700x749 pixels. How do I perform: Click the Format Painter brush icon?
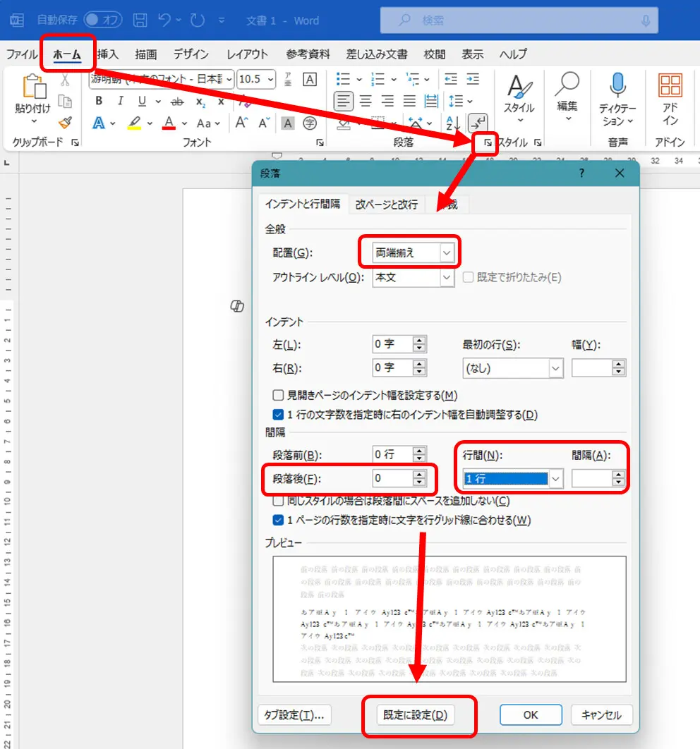66,123
